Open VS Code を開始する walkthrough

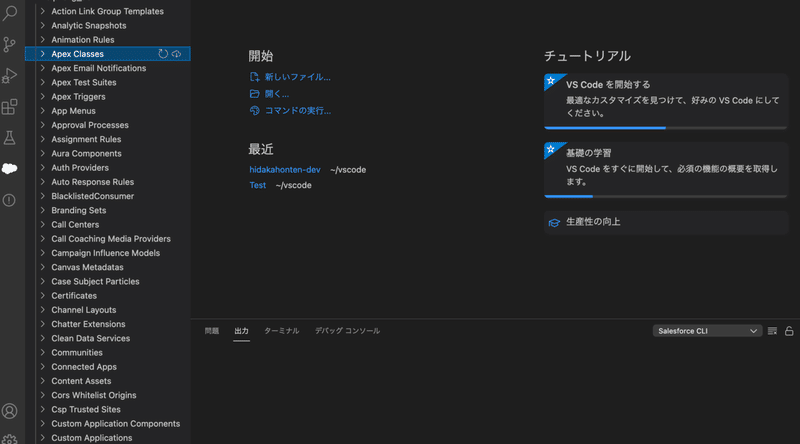tap(666, 101)
